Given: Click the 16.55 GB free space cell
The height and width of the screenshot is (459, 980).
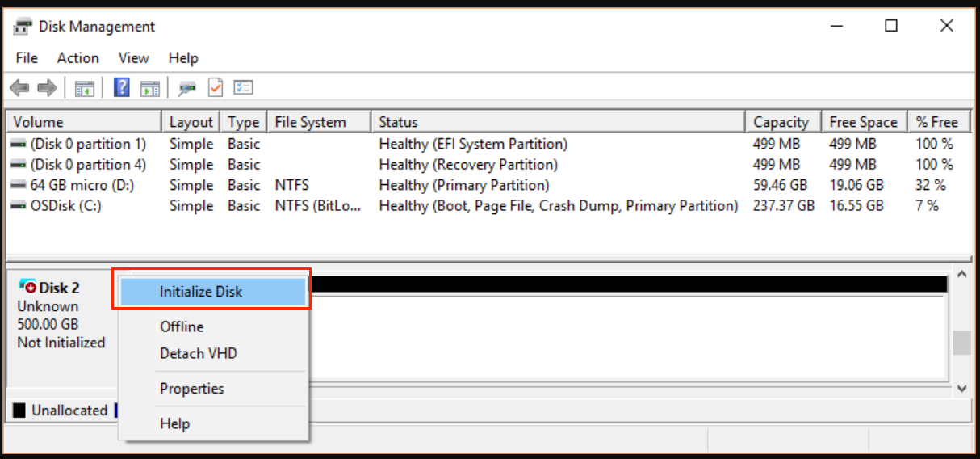Looking at the screenshot, I should coord(856,206).
